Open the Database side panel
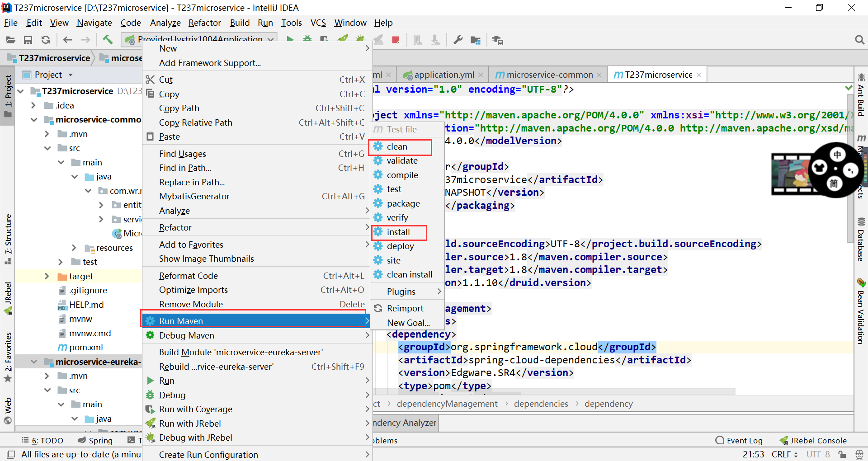The image size is (868, 461). click(x=861, y=240)
